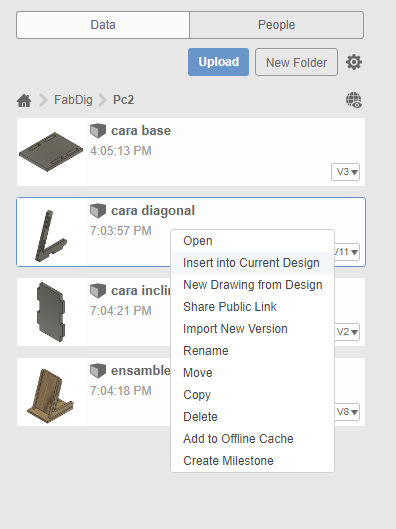Image resolution: width=396 pixels, height=529 pixels.
Task: Choose Copy in the context menu
Action: (252, 395)
